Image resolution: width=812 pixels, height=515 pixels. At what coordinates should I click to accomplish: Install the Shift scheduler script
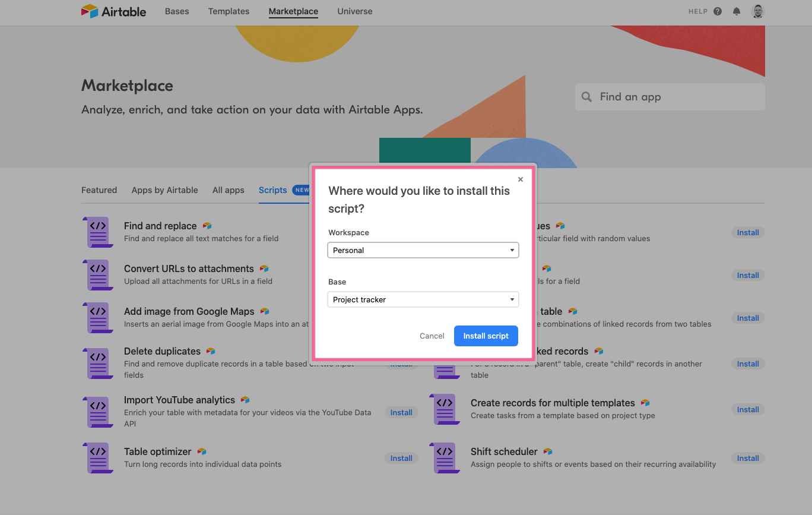click(x=748, y=458)
